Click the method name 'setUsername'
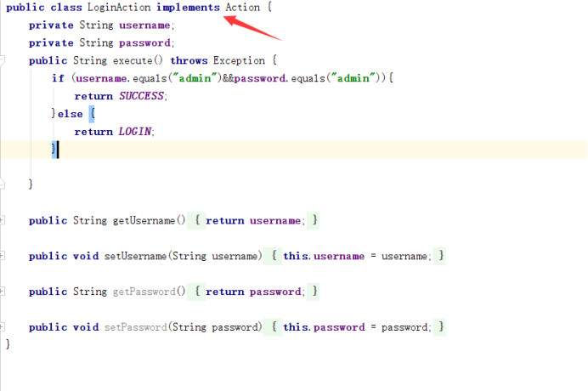The width and height of the screenshot is (588, 391). [x=135, y=256]
